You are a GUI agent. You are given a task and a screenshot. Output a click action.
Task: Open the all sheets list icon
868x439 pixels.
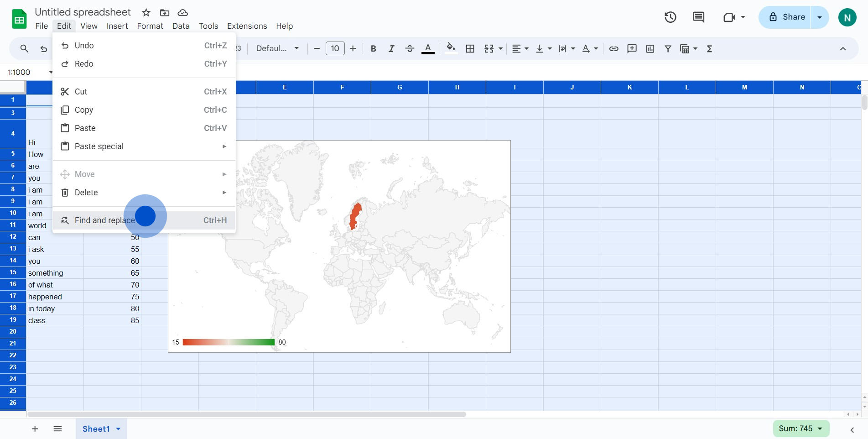pyautogui.click(x=57, y=429)
